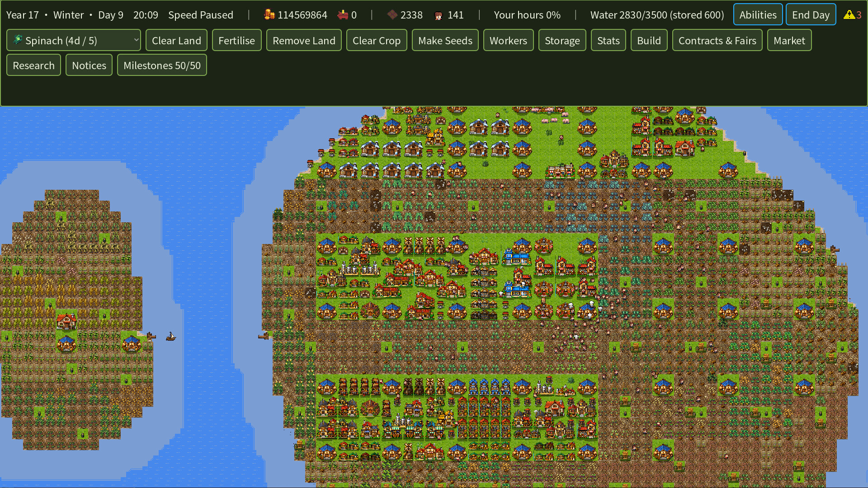
Task: Click the 'Year 17' date text
Action: pos(23,15)
